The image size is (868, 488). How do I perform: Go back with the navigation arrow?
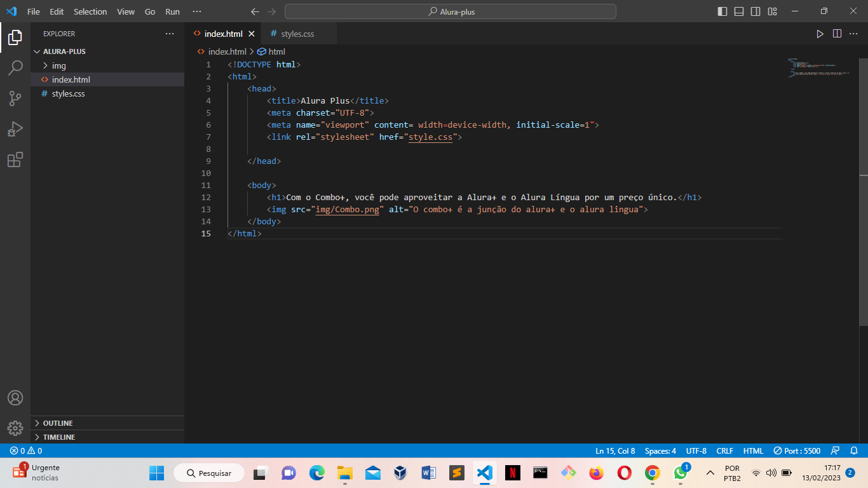[255, 11]
